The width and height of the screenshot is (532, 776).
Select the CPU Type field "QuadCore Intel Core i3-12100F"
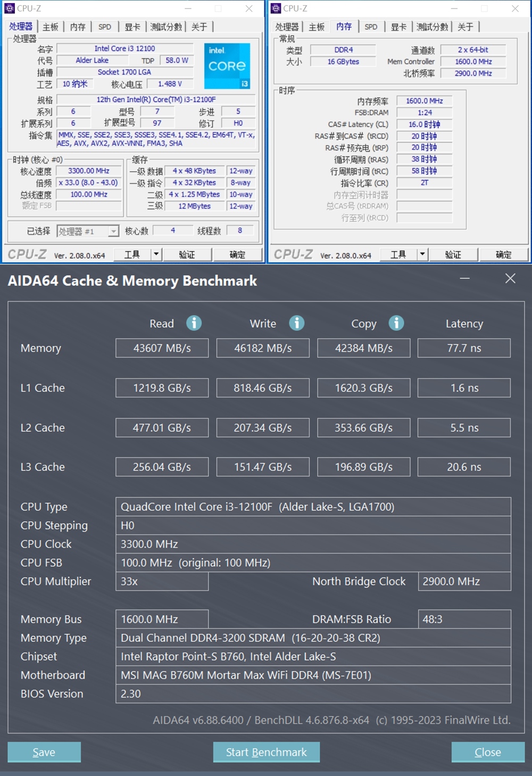pyautogui.click(x=313, y=507)
